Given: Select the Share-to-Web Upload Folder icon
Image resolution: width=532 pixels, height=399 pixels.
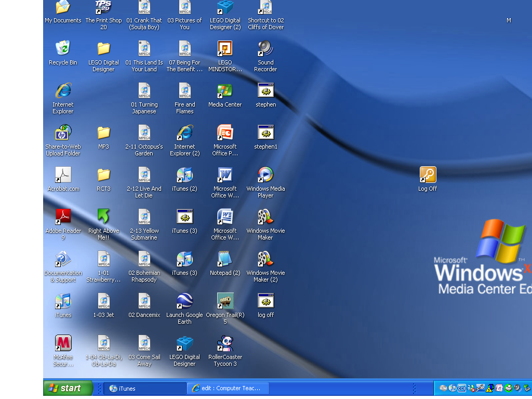Looking at the screenshot, I should tap(63, 140).
